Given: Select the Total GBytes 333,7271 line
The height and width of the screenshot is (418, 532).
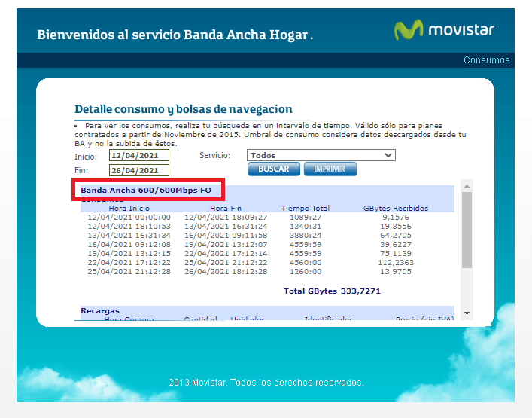Looking at the screenshot, I should click(332, 291).
